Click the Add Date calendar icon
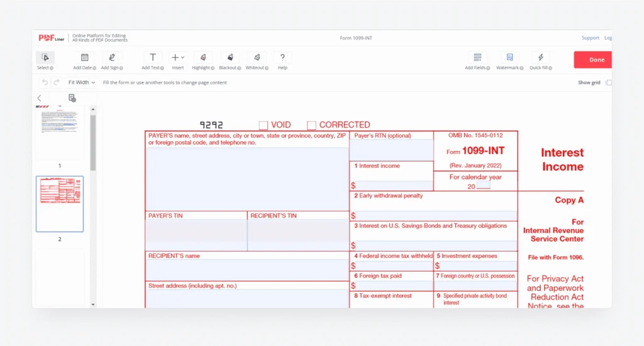This screenshot has width=644, height=346. pyautogui.click(x=85, y=57)
